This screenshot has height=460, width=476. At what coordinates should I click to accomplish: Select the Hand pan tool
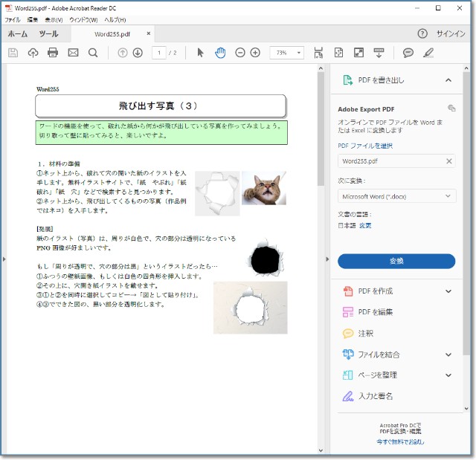[220, 53]
